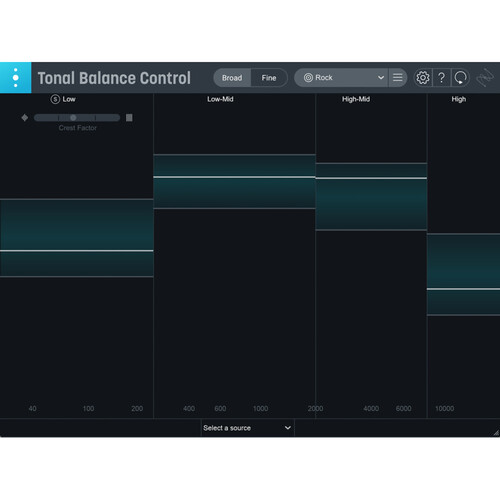The image size is (500, 500).
Task: Click the Crest Factor meter slider
Action: click(x=77, y=118)
